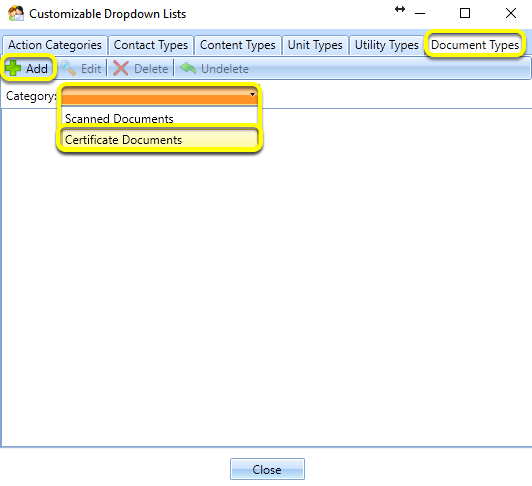Open the Category dropdown arrow
This screenshot has width=532, height=486.
point(252,94)
